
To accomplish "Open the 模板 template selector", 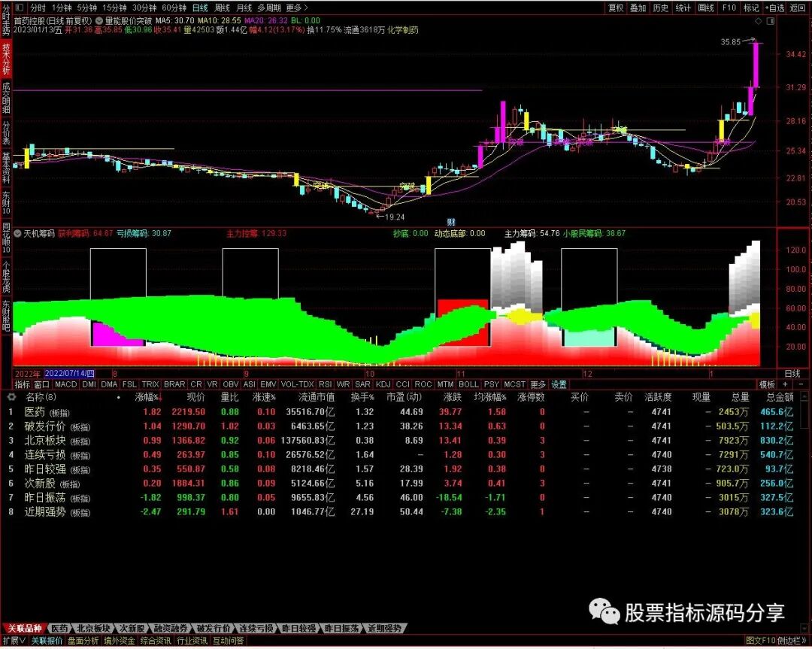I will coord(767,384).
